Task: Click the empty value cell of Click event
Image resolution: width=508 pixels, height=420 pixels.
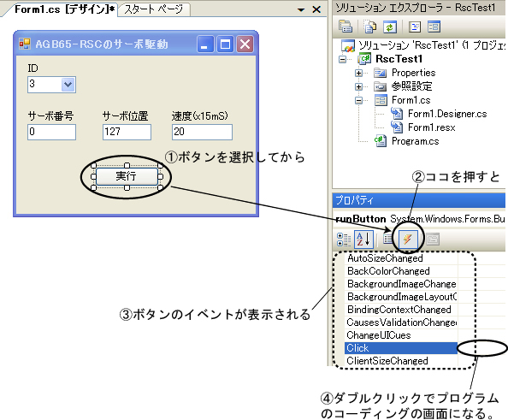Action: click(481, 348)
